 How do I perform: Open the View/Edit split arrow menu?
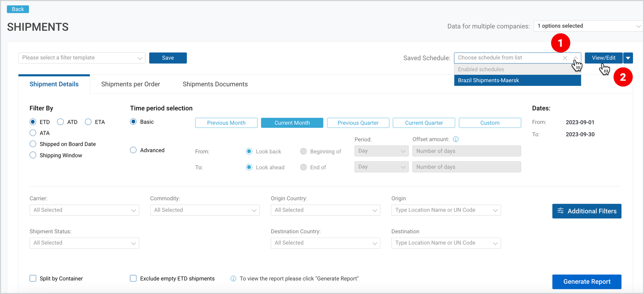pyautogui.click(x=628, y=58)
